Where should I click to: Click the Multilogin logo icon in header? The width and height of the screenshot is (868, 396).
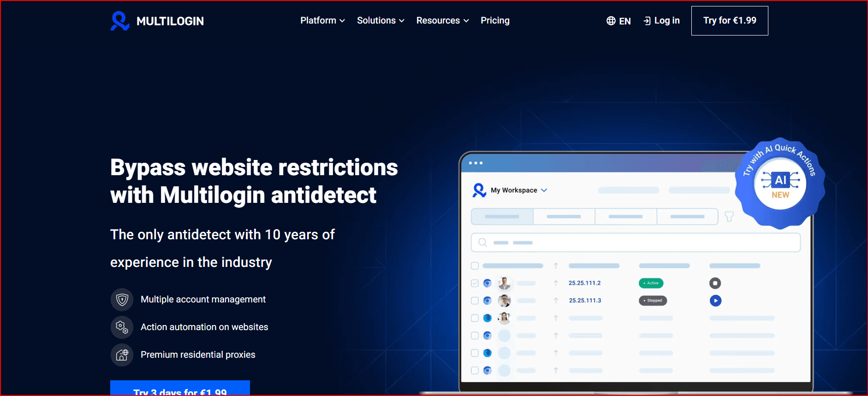coord(120,21)
